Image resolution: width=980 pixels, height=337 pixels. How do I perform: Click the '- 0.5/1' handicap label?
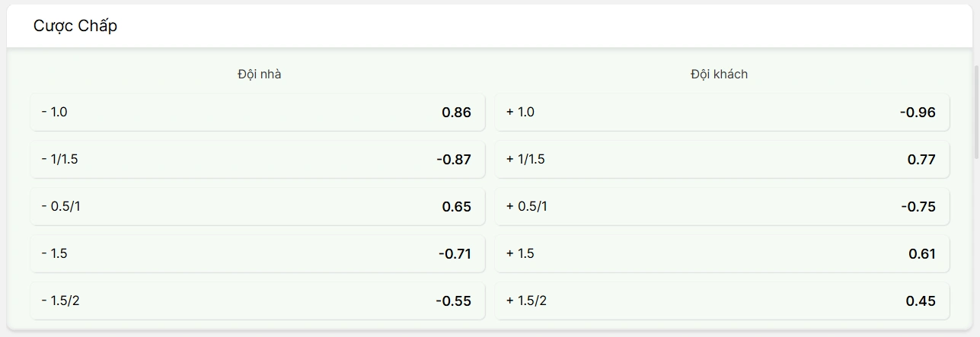click(x=61, y=206)
